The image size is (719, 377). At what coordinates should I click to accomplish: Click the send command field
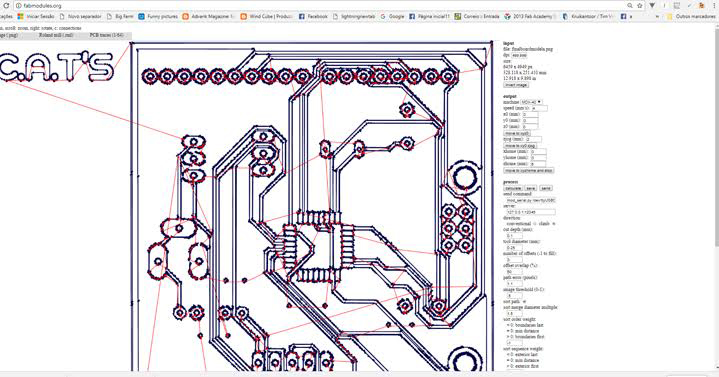point(531,200)
